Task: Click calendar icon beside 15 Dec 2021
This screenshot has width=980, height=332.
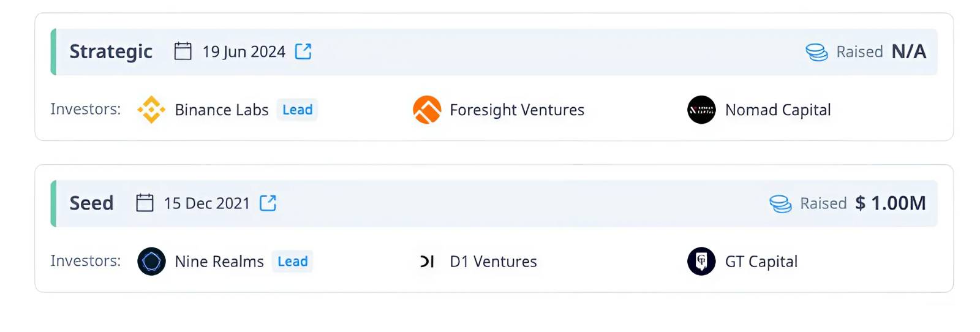Action: point(145,202)
